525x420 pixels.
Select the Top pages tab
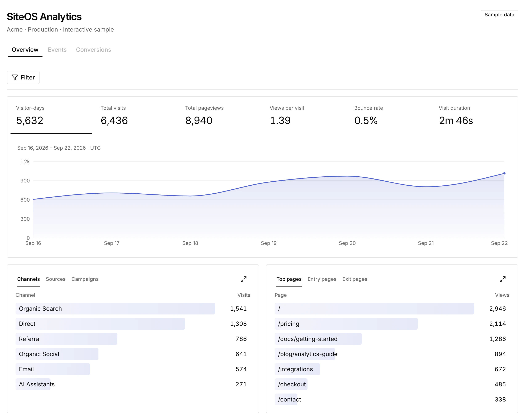click(289, 279)
